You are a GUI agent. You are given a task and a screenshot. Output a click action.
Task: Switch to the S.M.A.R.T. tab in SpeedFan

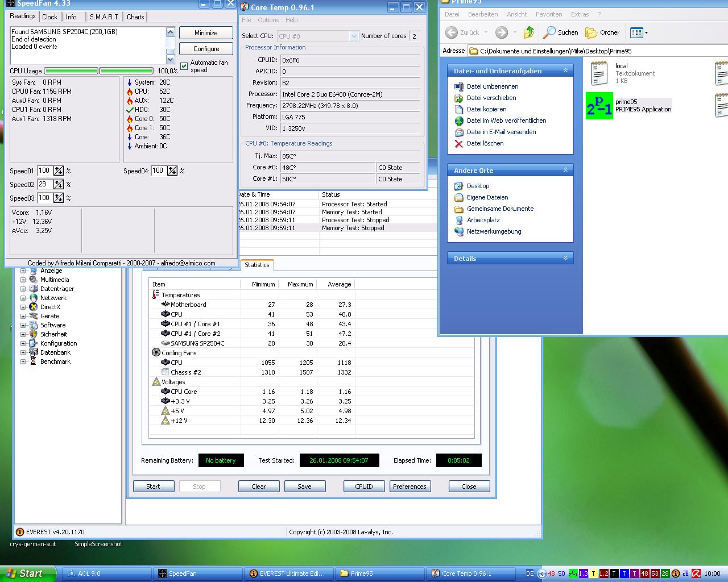pos(105,17)
